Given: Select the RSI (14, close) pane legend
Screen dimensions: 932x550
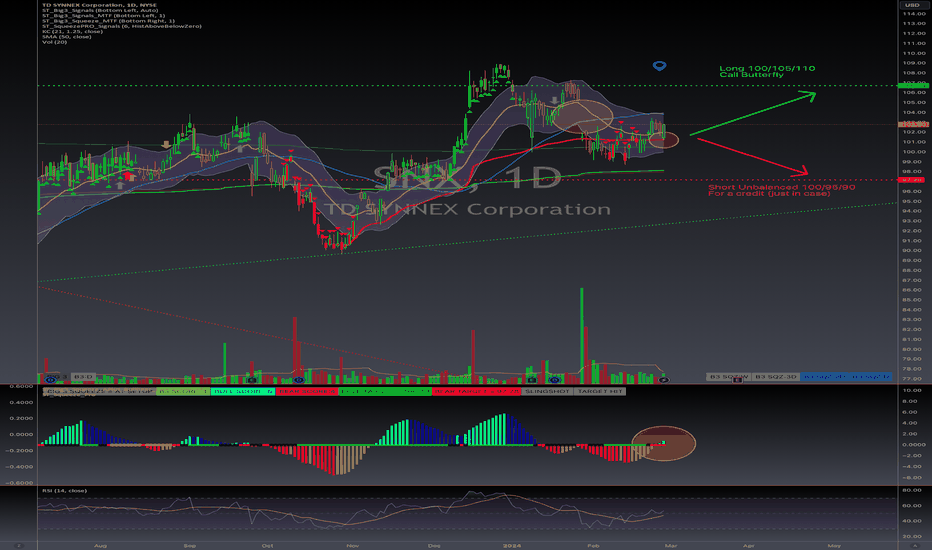Looking at the screenshot, I should tap(64, 491).
